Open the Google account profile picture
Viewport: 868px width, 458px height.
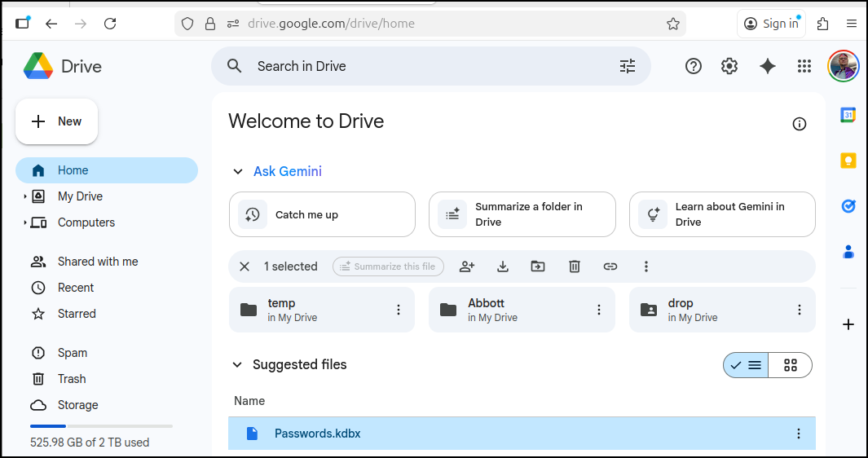click(x=843, y=67)
